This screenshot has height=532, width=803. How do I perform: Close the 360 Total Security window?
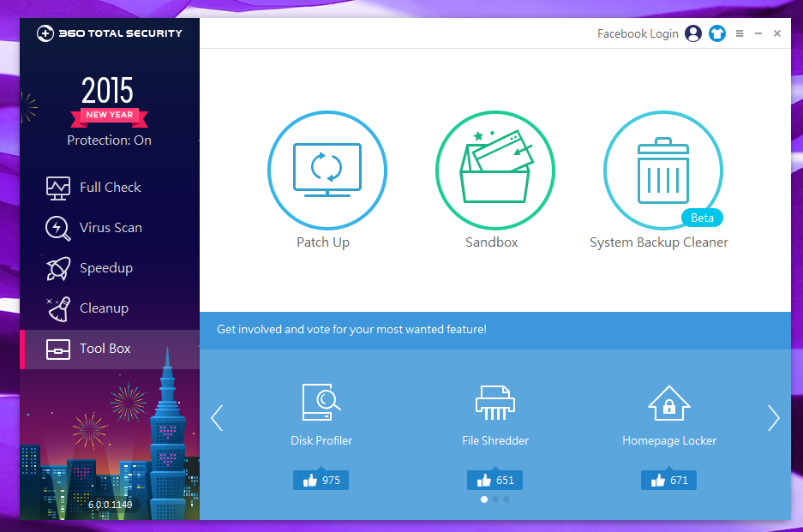pyautogui.click(x=777, y=33)
